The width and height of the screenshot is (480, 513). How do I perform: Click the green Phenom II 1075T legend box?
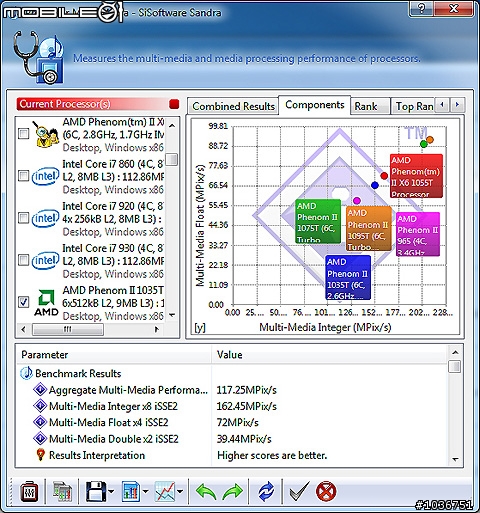(x=318, y=221)
